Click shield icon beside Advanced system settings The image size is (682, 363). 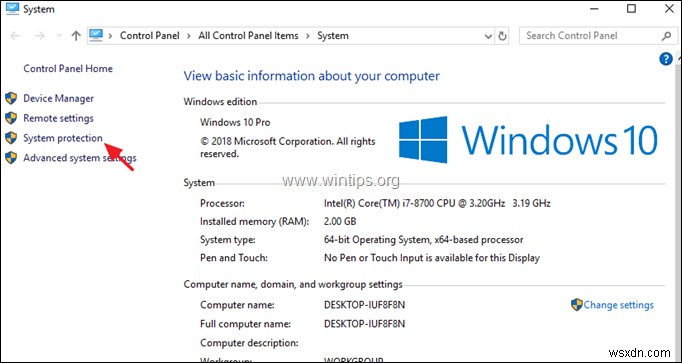click(x=11, y=157)
